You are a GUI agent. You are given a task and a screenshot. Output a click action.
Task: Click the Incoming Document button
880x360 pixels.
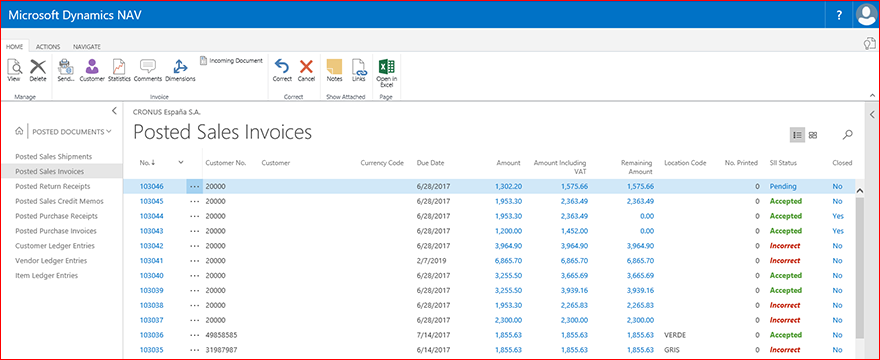231,60
